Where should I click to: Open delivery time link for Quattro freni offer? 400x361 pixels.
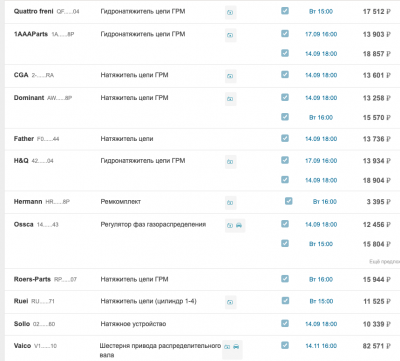coord(321,12)
